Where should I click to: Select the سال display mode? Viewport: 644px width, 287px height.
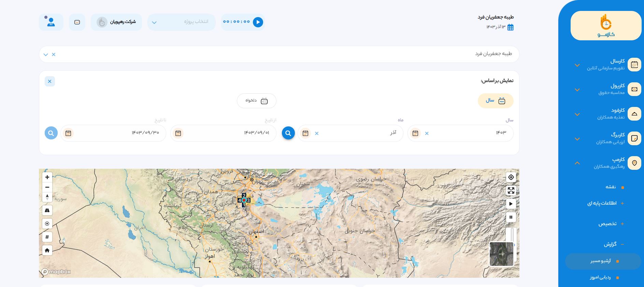point(496,101)
